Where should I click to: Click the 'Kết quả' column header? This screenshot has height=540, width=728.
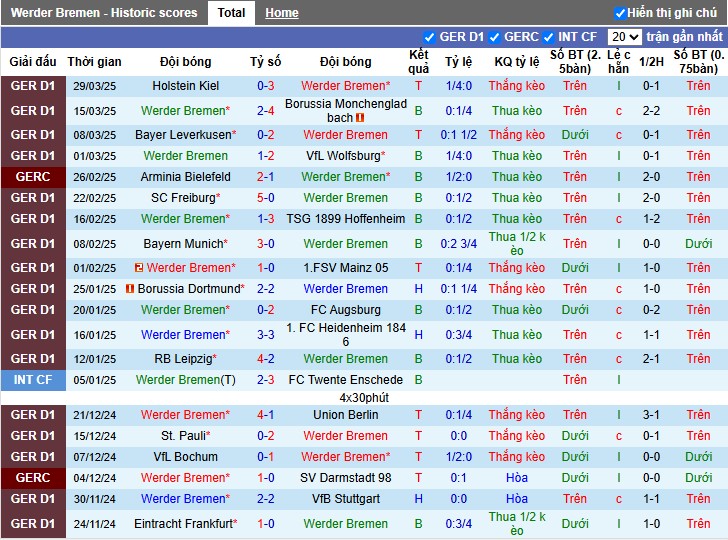tap(418, 62)
